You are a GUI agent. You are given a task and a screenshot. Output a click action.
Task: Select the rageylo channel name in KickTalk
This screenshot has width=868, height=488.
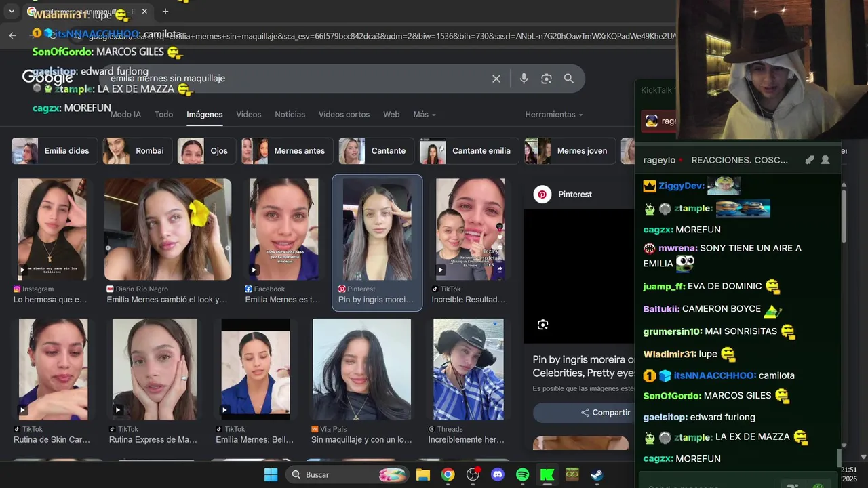click(659, 160)
